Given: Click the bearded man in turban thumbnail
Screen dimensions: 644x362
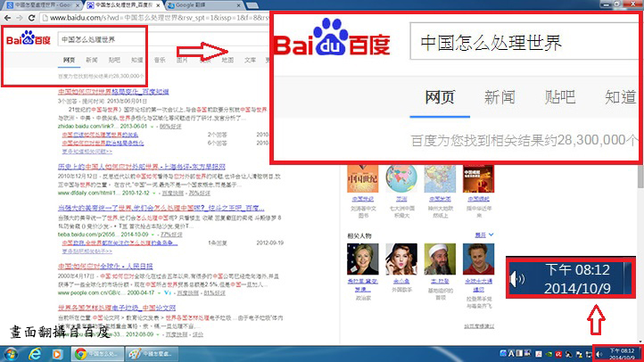Looking at the screenshot, I should [x=440, y=259].
